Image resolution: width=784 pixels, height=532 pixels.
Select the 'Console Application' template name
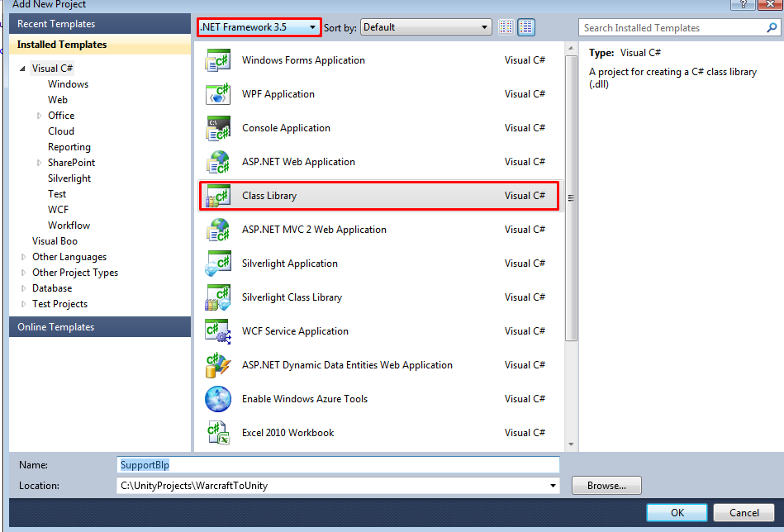pyautogui.click(x=286, y=128)
